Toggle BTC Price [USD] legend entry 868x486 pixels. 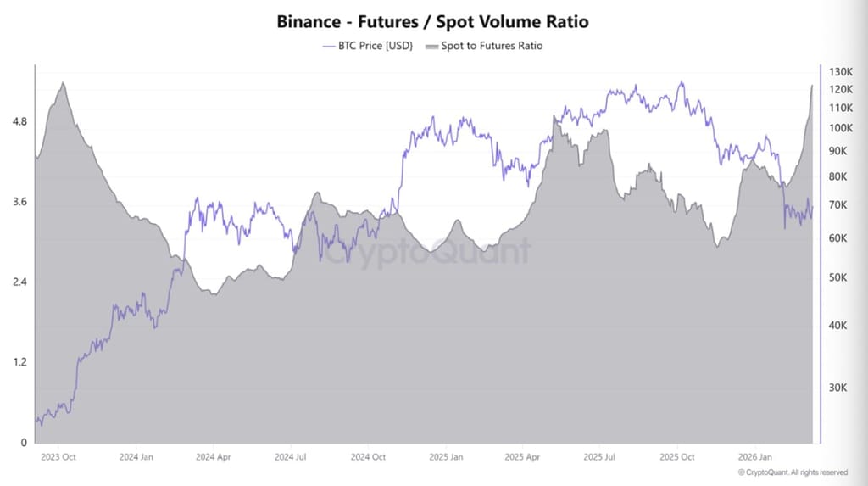(368, 46)
